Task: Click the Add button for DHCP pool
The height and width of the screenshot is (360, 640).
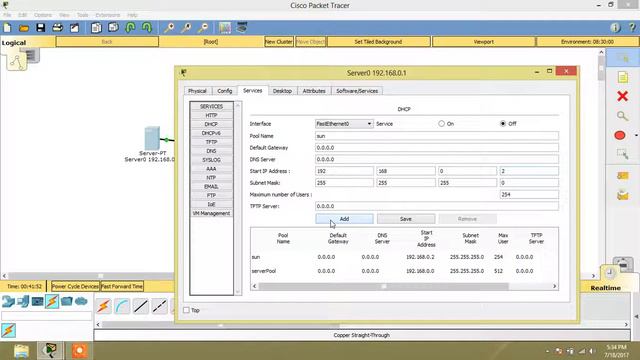Action: click(x=344, y=219)
